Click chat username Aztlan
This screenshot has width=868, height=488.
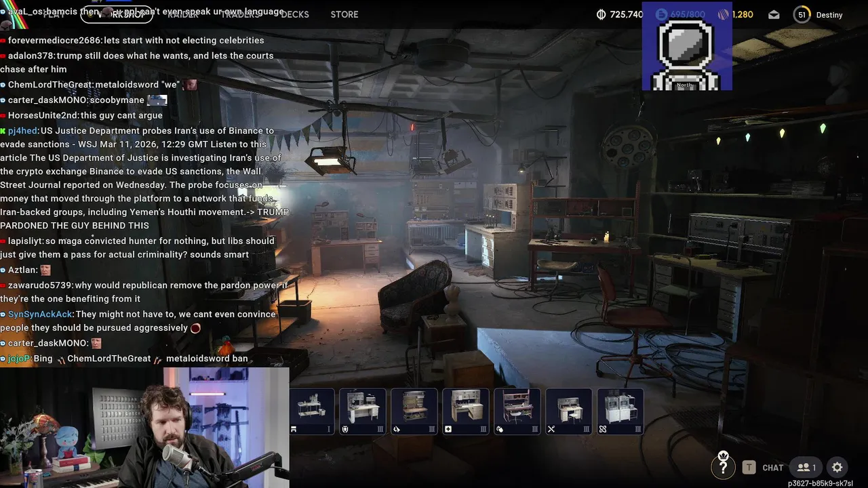coord(22,270)
